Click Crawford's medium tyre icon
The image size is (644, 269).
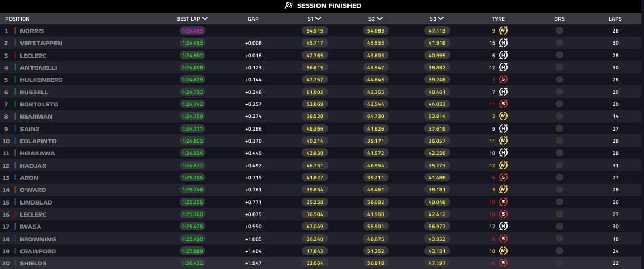(x=503, y=251)
